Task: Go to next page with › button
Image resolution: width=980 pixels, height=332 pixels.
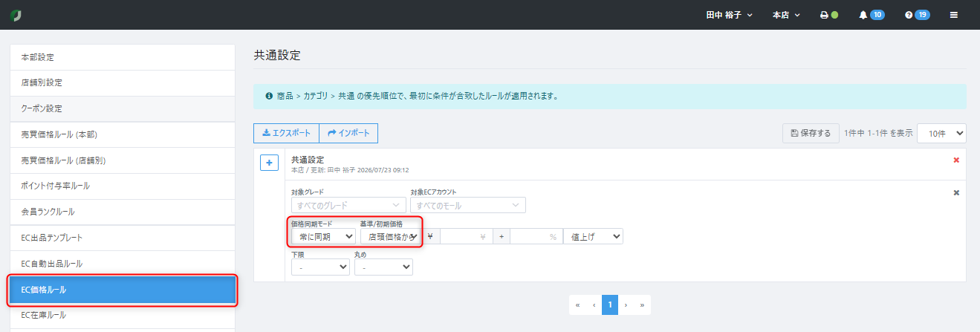Action: coord(626,305)
